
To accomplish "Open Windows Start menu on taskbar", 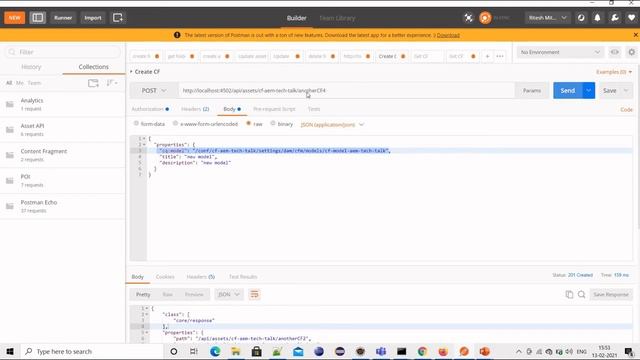I will tap(10, 351).
